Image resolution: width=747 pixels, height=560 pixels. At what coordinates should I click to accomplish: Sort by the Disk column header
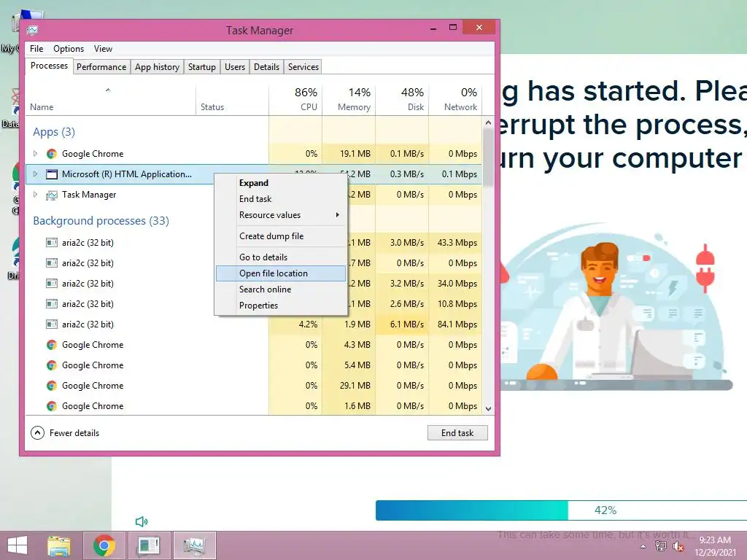(x=403, y=100)
